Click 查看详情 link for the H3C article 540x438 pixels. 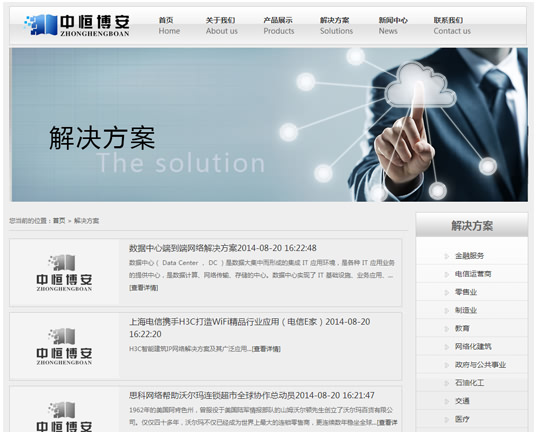(x=266, y=349)
